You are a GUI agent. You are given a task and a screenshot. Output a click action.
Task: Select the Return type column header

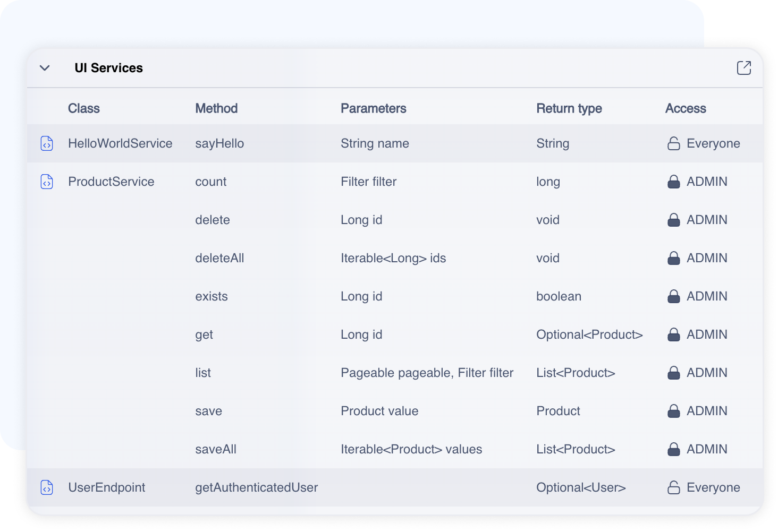569,108
